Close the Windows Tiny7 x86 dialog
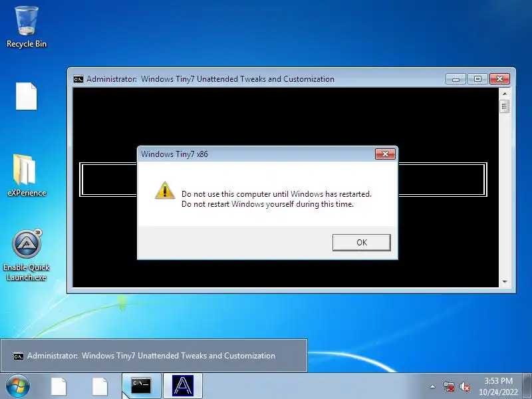 click(x=385, y=154)
